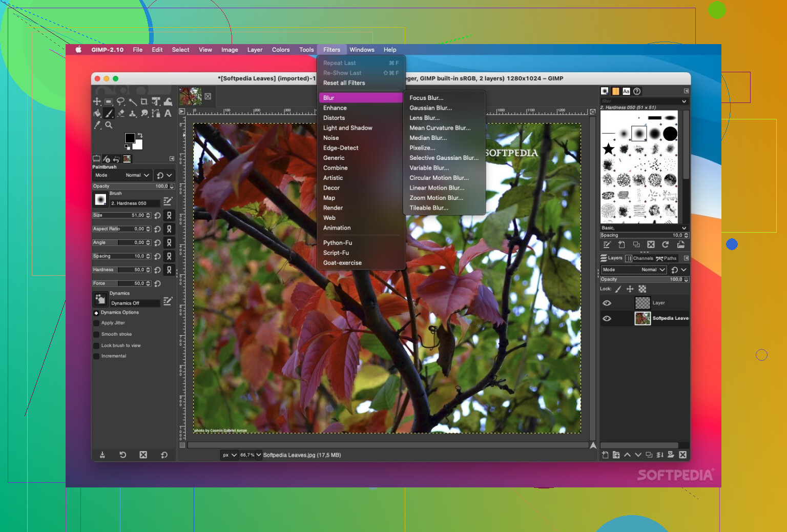Toggle the Smooth stroke checkbox
The width and height of the screenshot is (787, 532).
click(96, 334)
